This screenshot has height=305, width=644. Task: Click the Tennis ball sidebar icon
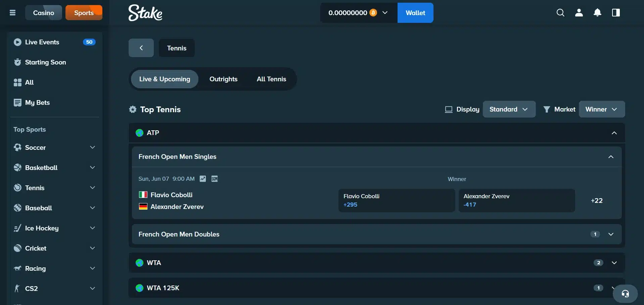click(17, 188)
